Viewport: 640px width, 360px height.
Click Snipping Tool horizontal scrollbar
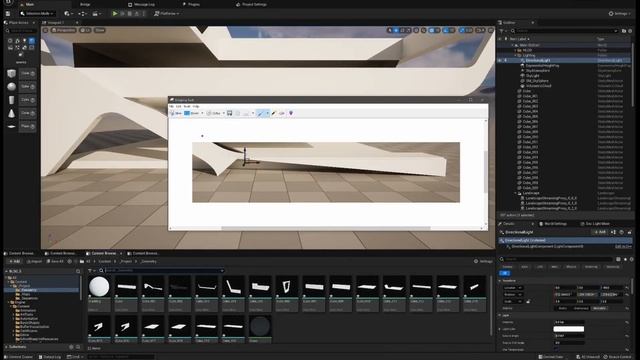(326, 228)
